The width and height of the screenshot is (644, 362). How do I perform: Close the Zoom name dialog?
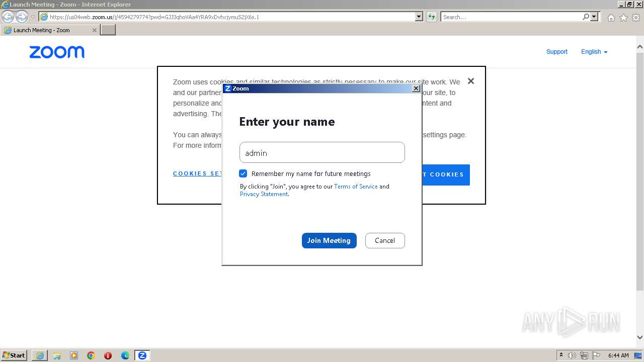pyautogui.click(x=416, y=88)
